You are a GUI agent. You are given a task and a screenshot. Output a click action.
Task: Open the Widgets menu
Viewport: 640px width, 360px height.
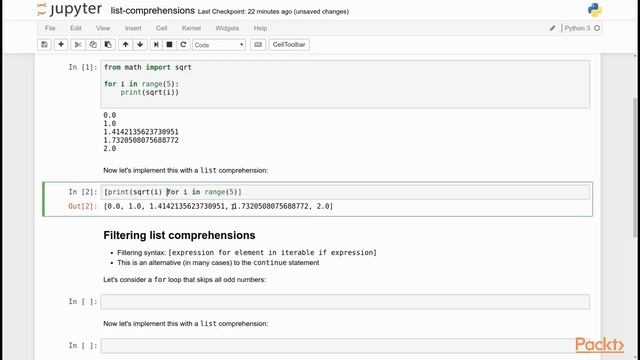pyautogui.click(x=227, y=28)
